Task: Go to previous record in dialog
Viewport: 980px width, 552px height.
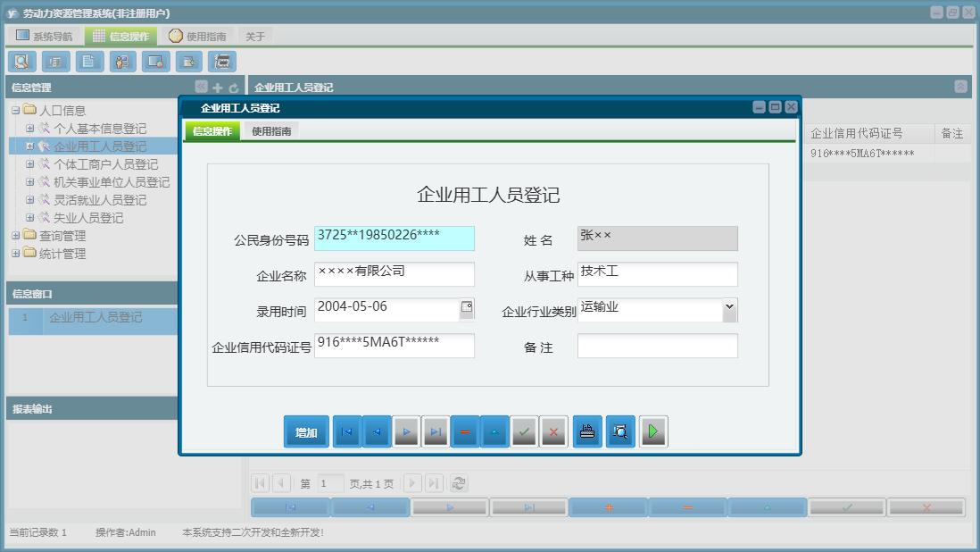Action: 377,431
